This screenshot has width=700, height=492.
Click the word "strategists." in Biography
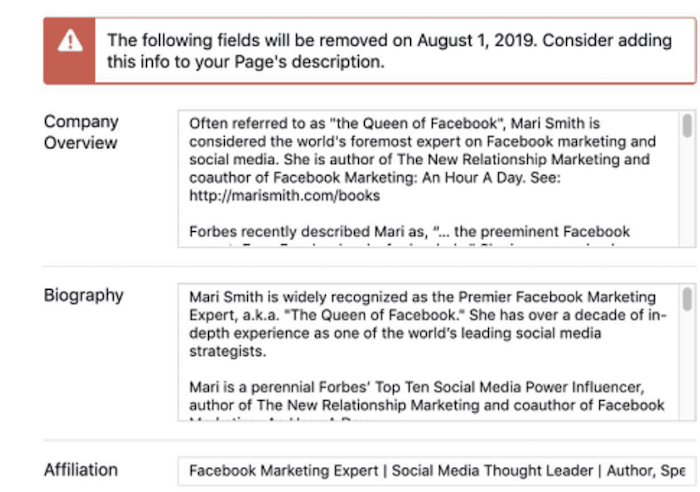tap(228, 352)
